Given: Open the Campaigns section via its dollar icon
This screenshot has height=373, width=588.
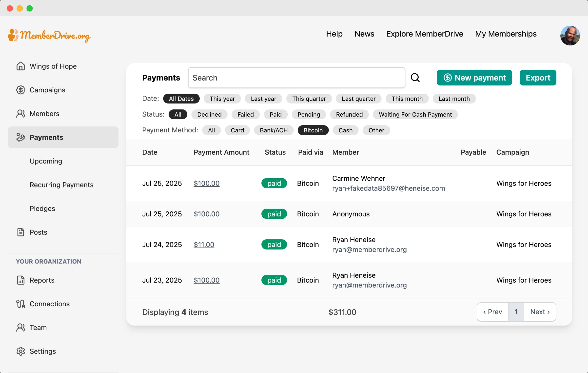Looking at the screenshot, I should click(21, 90).
